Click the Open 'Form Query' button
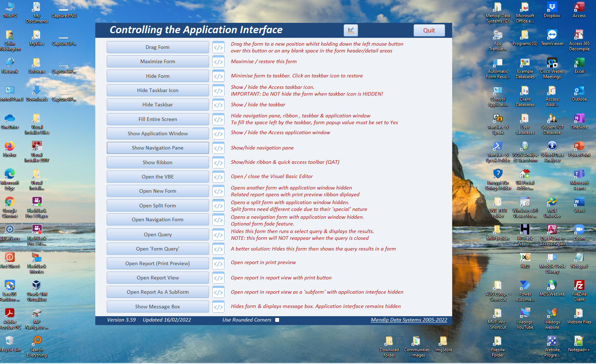This screenshot has width=596, height=364. (158, 249)
